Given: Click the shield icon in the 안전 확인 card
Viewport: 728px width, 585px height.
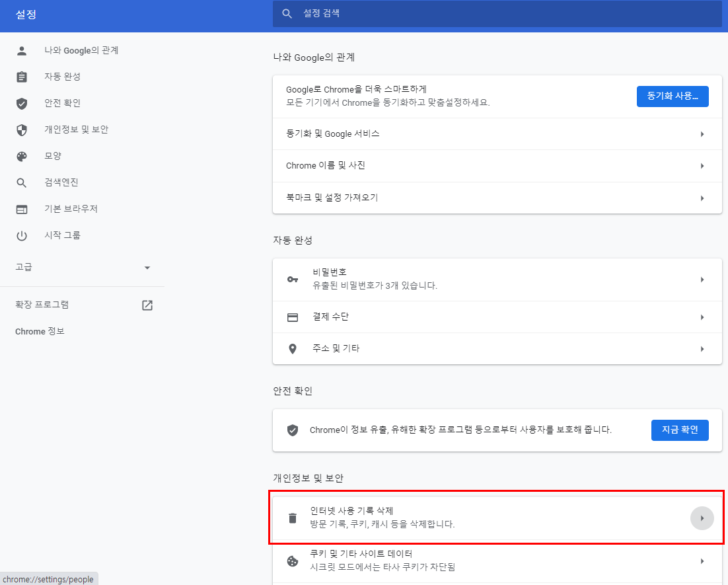Looking at the screenshot, I should 293,430.
